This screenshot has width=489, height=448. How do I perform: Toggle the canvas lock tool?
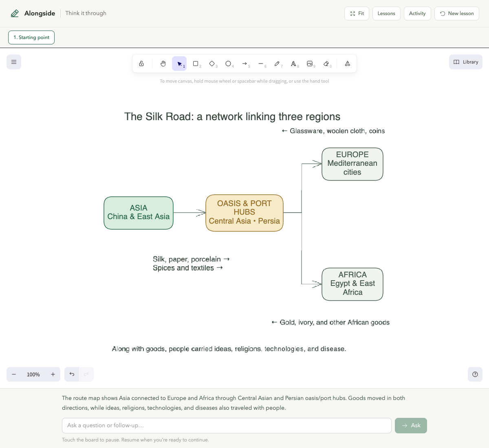[141, 64]
